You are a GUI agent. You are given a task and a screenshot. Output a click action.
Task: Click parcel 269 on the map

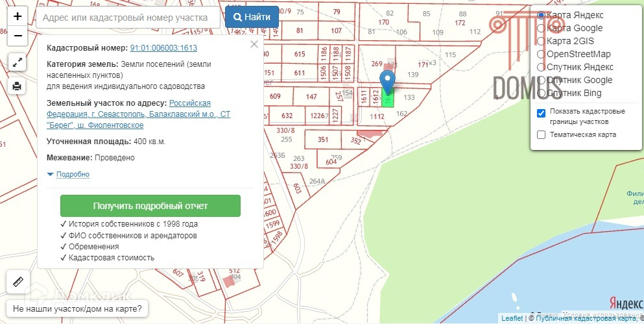[377, 64]
